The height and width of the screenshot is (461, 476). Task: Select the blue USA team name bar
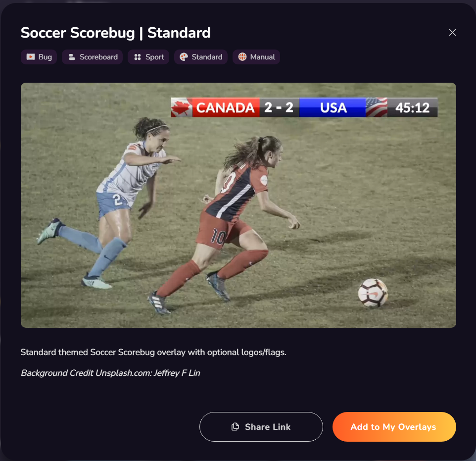click(x=333, y=107)
